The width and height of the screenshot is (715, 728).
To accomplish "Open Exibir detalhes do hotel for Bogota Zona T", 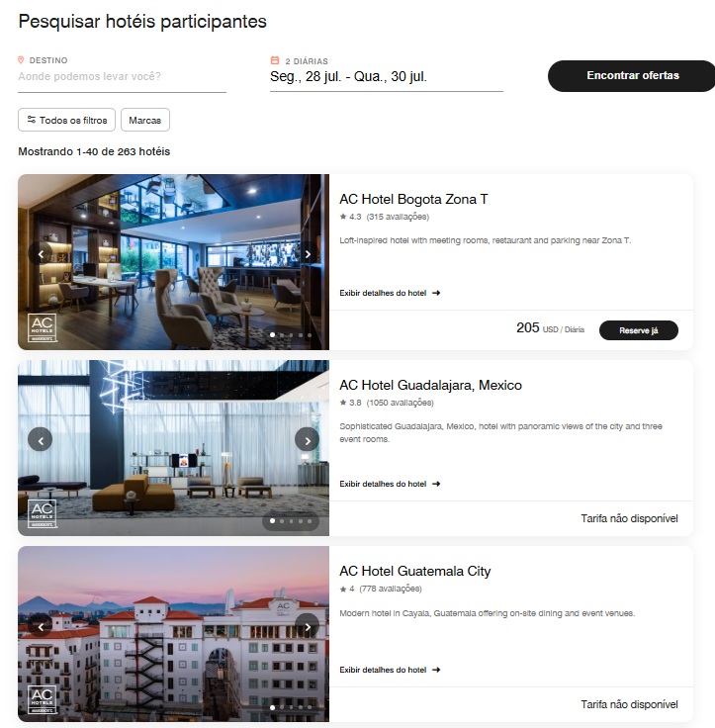I will click(x=390, y=293).
